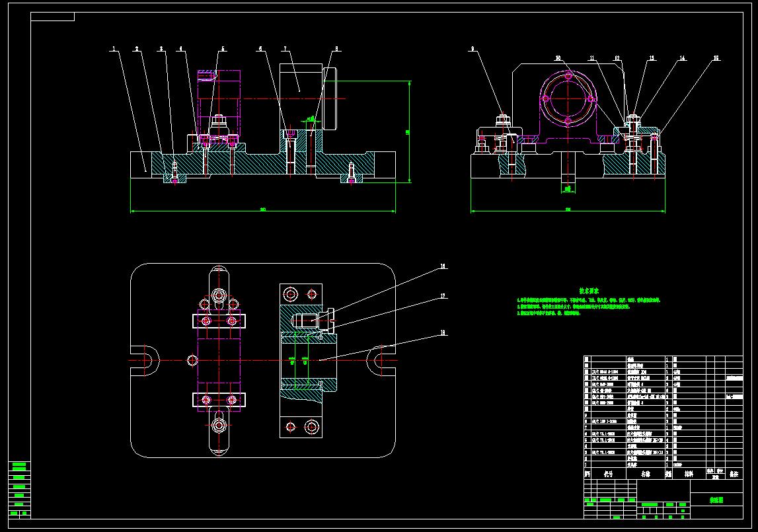
Task: Select the green 技术要求 heading
Action: pos(589,291)
